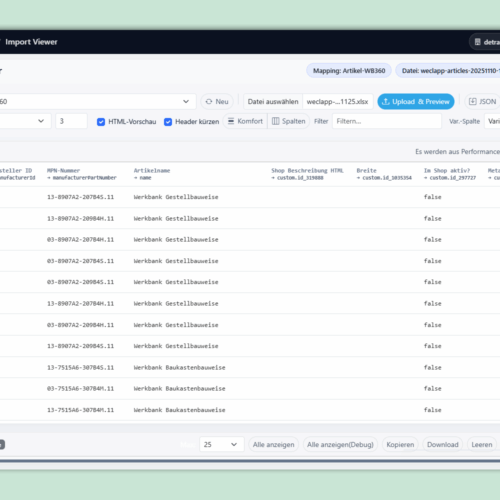Click the Breite column header

click(x=384, y=174)
